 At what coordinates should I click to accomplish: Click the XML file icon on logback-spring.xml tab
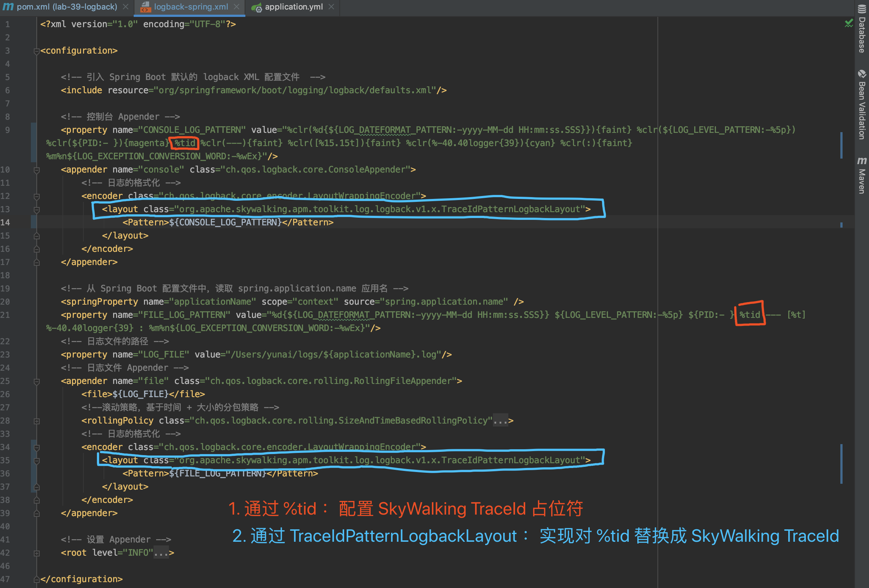(145, 7)
